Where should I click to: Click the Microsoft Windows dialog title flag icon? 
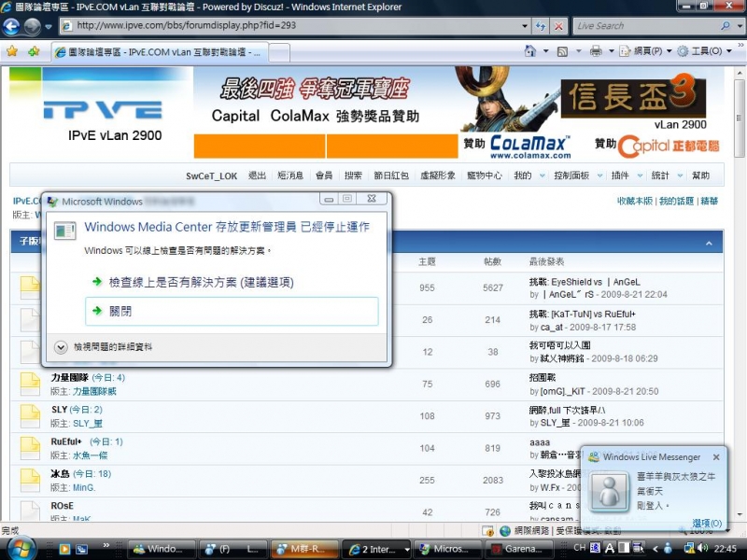point(52,202)
